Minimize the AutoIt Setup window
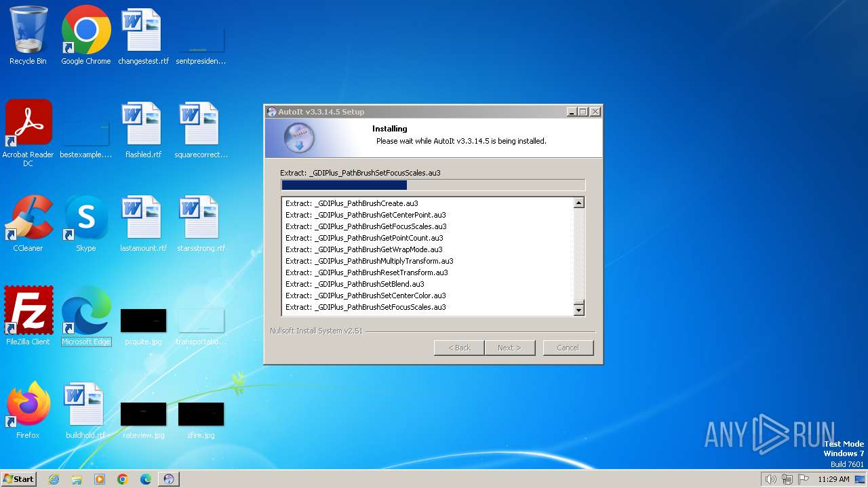The image size is (868, 488). (x=572, y=112)
